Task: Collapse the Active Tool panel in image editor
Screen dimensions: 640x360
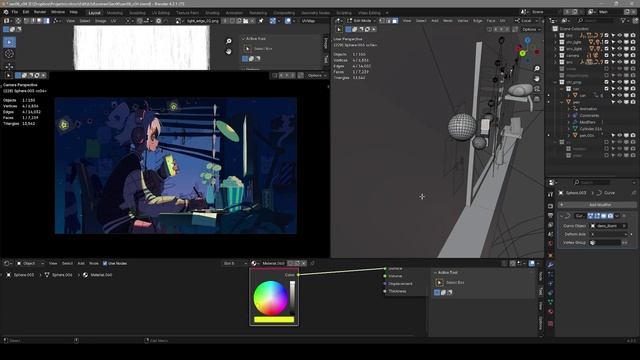Action: [x=244, y=39]
